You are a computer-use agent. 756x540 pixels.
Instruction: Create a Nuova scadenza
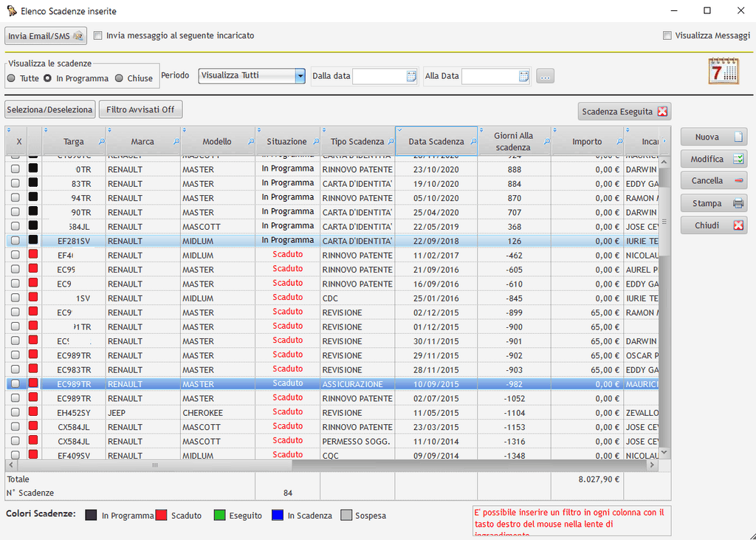click(714, 137)
